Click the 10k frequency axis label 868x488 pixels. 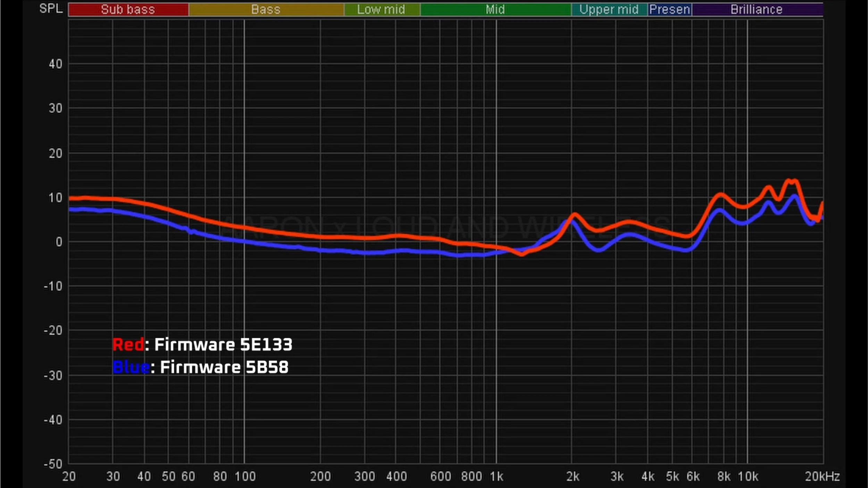point(748,477)
